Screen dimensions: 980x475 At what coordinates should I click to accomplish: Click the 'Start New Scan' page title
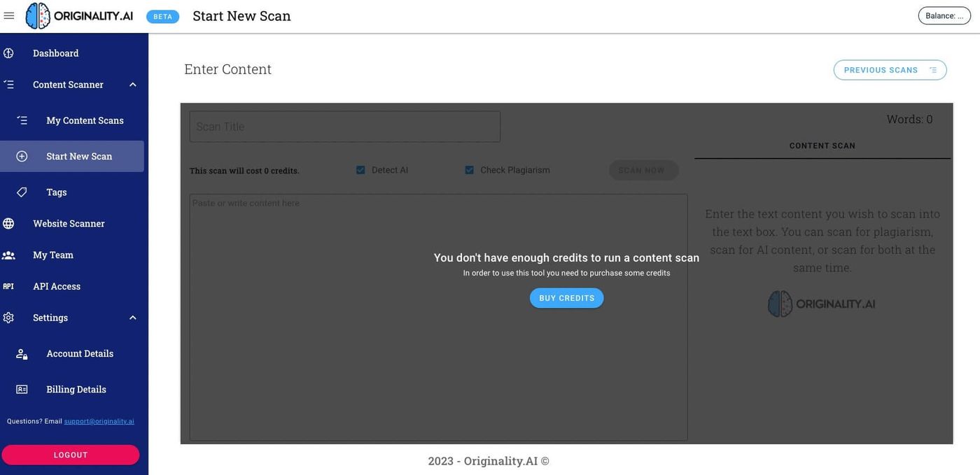coord(242,15)
